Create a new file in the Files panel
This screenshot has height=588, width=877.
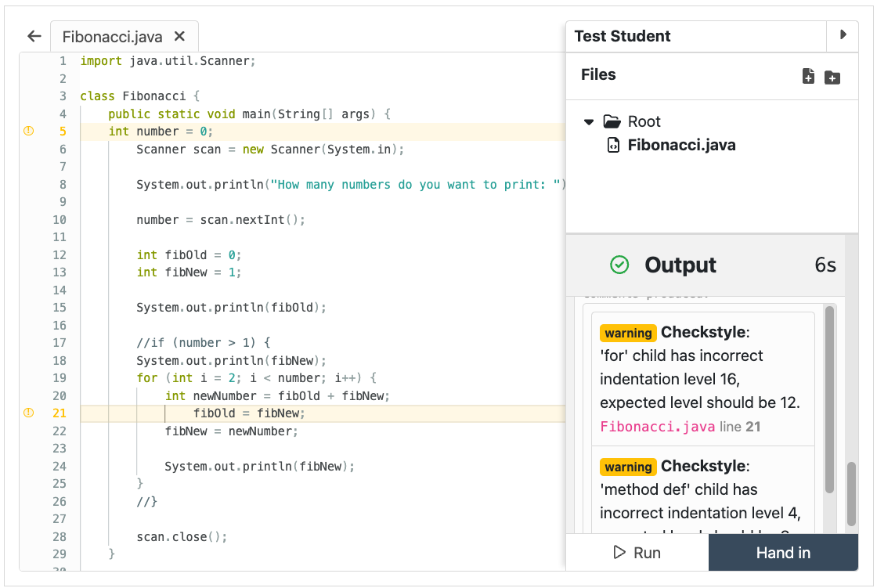[x=807, y=76]
